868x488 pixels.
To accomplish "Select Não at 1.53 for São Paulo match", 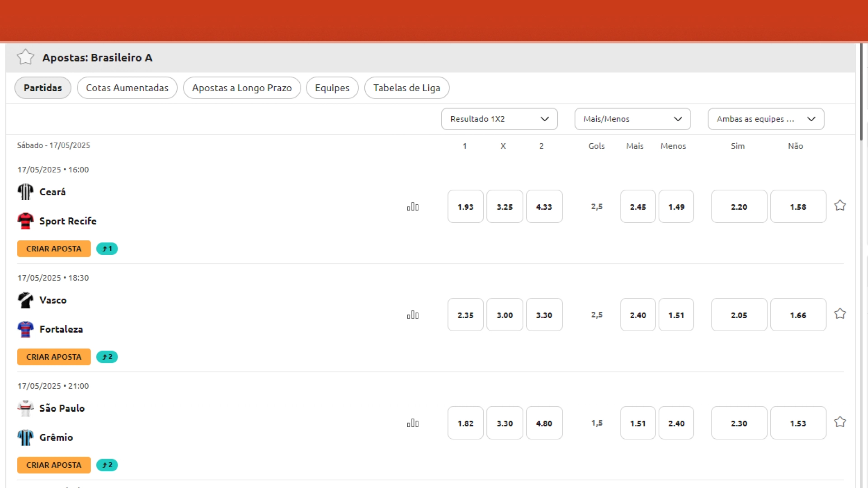I will point(798,423).
